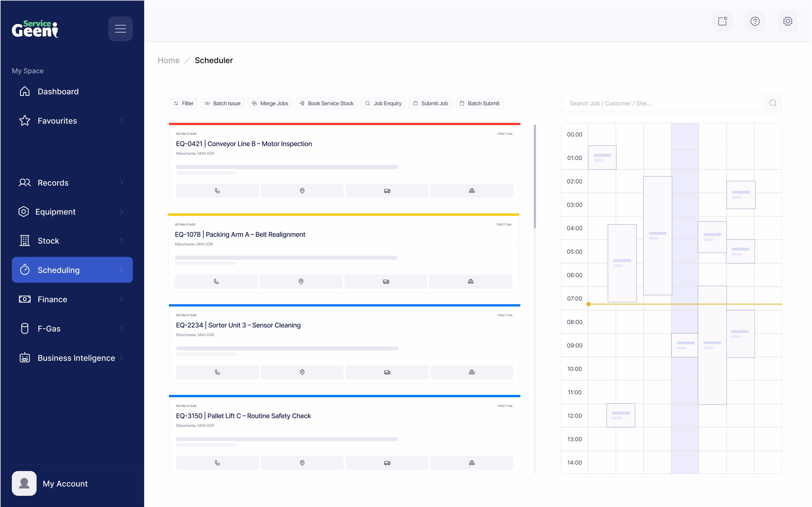Click the Filter button
Image resolution: width=812 pixels, height=507 pixels.
[x=184, y=103]
